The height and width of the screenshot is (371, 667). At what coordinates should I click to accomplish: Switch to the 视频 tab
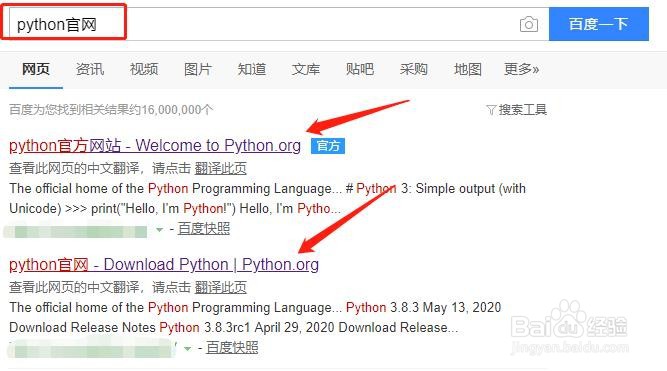click(x=144, y=69)
